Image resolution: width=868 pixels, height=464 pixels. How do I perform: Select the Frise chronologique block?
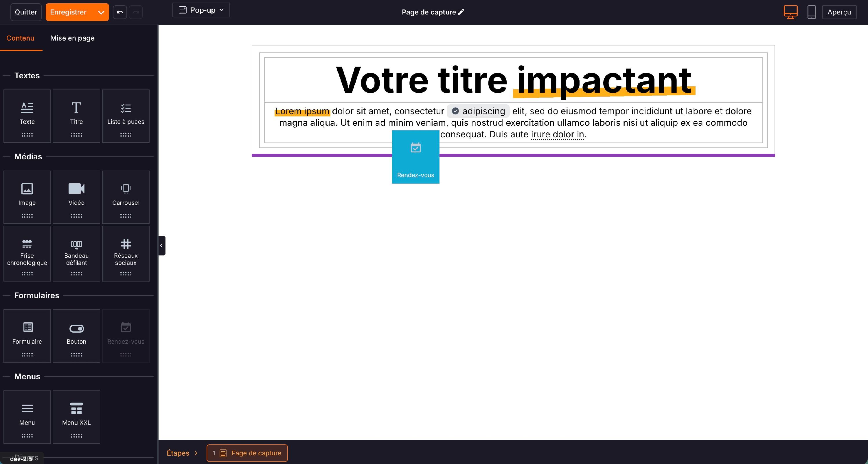point(27,254)
